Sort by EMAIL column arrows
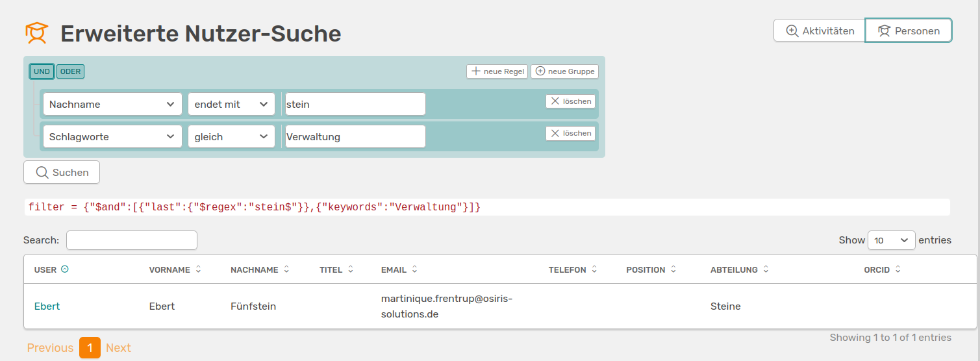This screenshot has width=980, height=361. pyautogui.click(x=414, y=269)
